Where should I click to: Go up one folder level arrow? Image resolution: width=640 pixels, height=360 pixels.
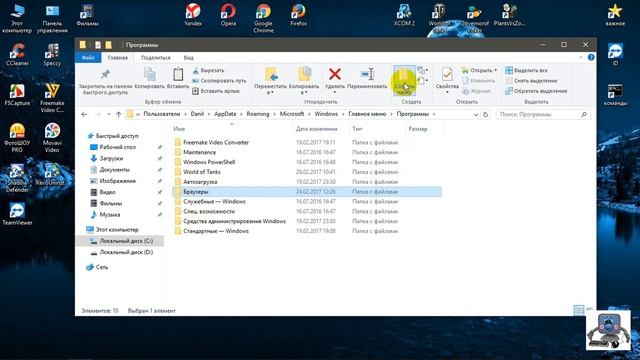(118, 114)
